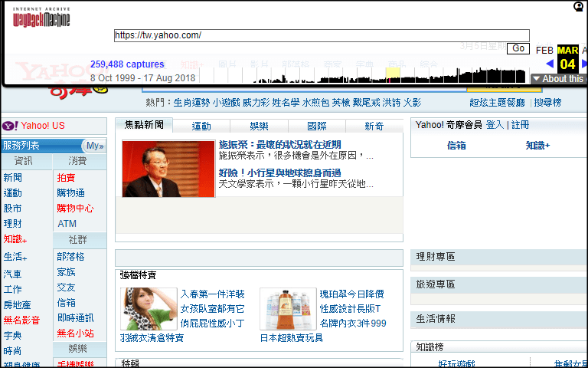Open 股市 in the service list
The width and height of the screenshot is (588, 368).
13,209
